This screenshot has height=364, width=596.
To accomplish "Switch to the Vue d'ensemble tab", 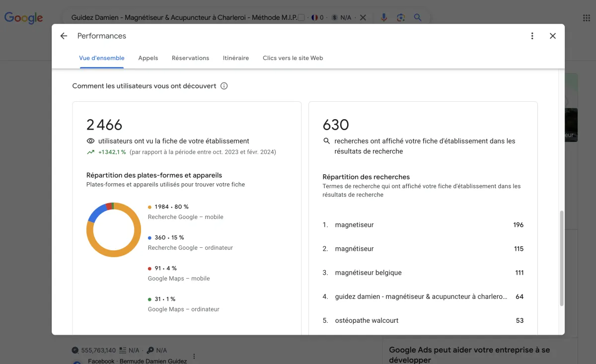I will 102,58.
